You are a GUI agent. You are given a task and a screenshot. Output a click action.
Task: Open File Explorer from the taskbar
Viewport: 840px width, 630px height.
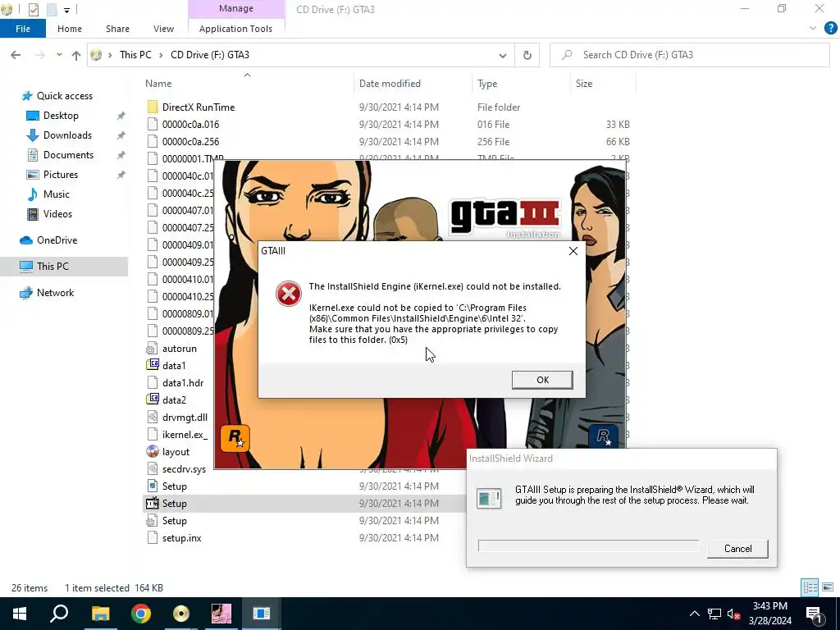pyautogui.click(x=100, y=614)
